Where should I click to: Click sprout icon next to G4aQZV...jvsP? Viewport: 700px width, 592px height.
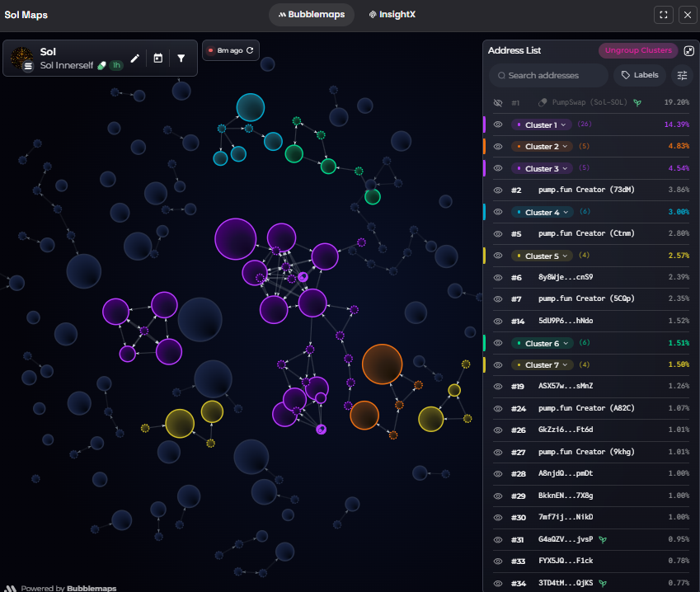tap(603, 540)
